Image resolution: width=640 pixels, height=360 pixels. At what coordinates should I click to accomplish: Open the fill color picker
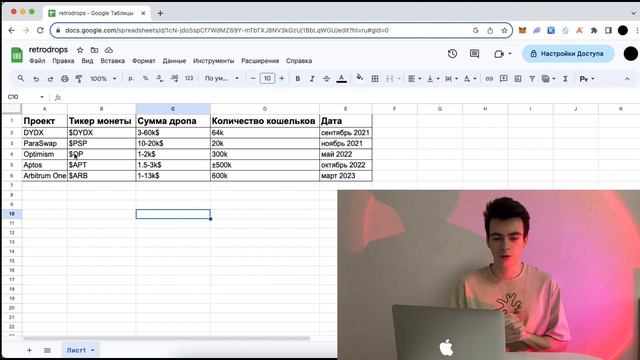(x=360, y=78)
